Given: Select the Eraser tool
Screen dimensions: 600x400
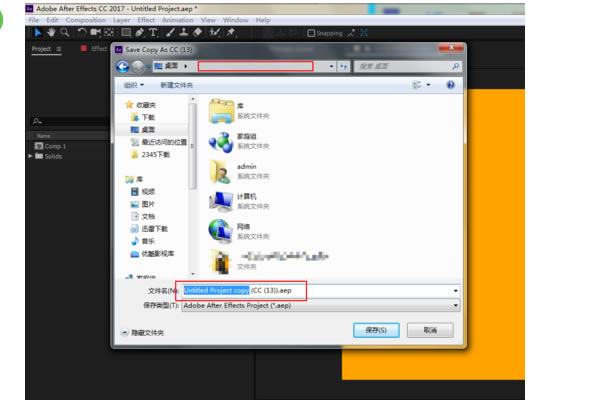Looking at the screenshot, I should pyautogui.click(x=197, y=33).
